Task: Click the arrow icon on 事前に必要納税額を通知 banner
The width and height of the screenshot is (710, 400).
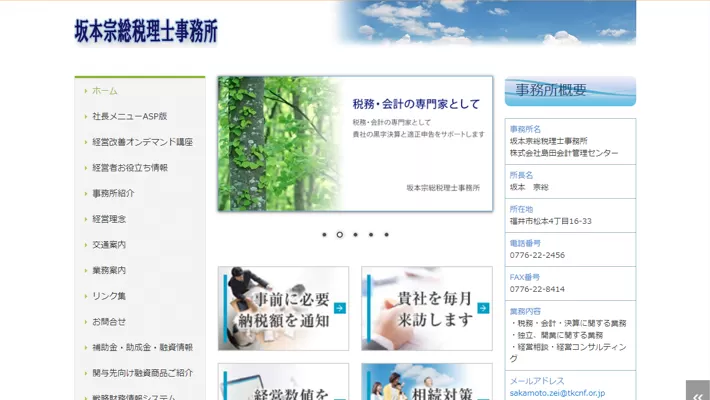Action: click(x=340, y=308)
